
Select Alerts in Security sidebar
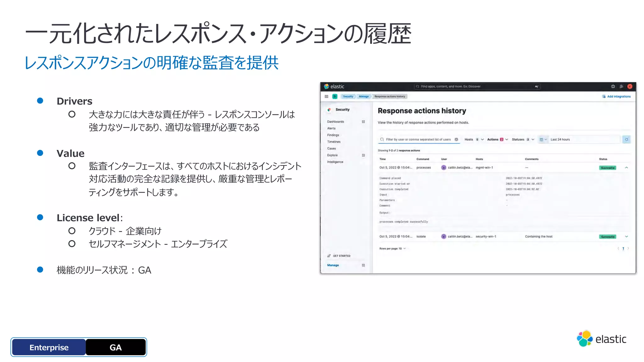point(331,128)
